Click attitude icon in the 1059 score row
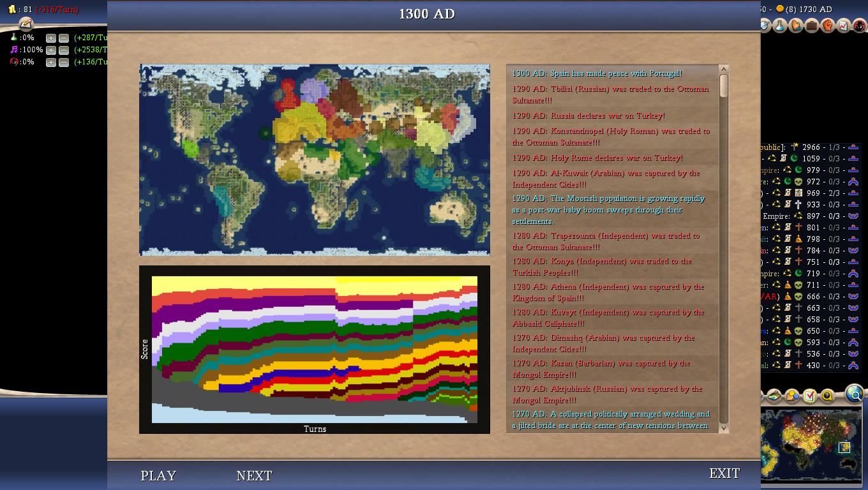This screenshot has width=868, height=490. click(853, 159)
